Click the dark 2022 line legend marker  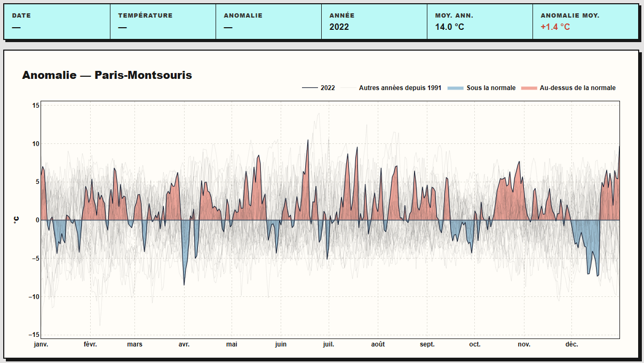[x=309, y=88]
